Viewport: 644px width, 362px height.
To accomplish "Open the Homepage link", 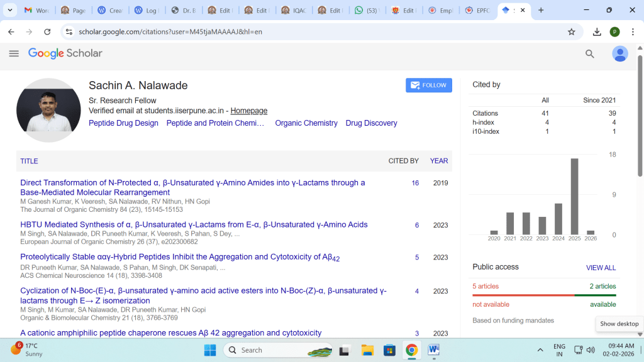I will tap(248, 111).
